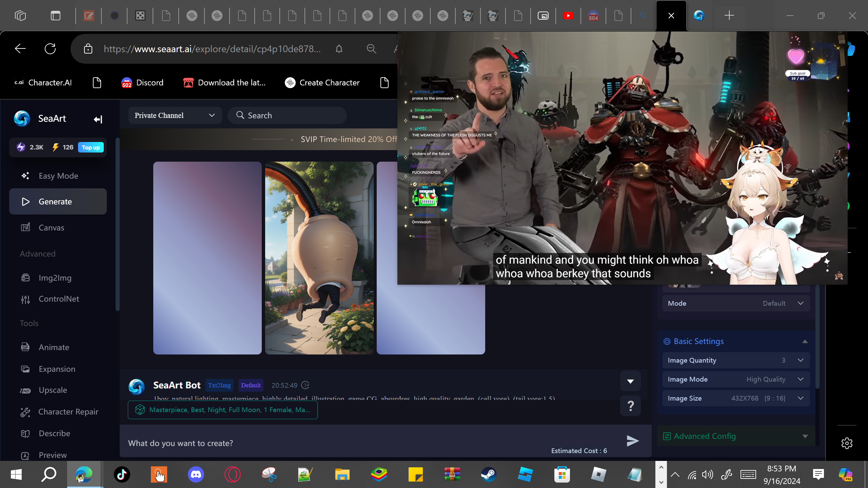Click the send prompt arrow icon

pos(632,441)
